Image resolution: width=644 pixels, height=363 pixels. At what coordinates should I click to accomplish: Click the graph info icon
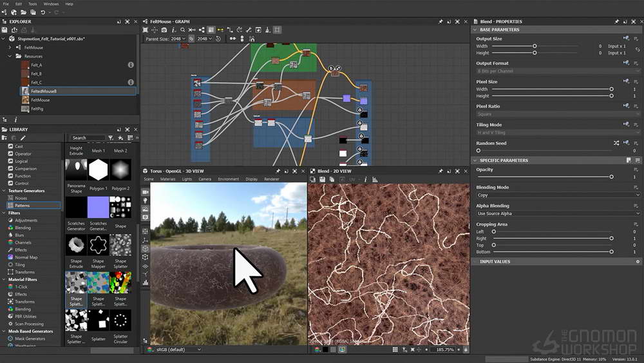point(173,30)
